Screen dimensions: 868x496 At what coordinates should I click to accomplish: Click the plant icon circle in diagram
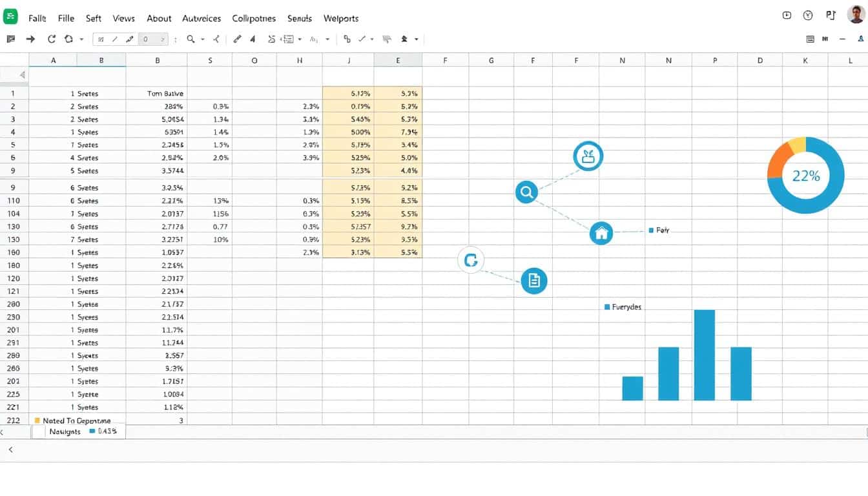(588, 156)
